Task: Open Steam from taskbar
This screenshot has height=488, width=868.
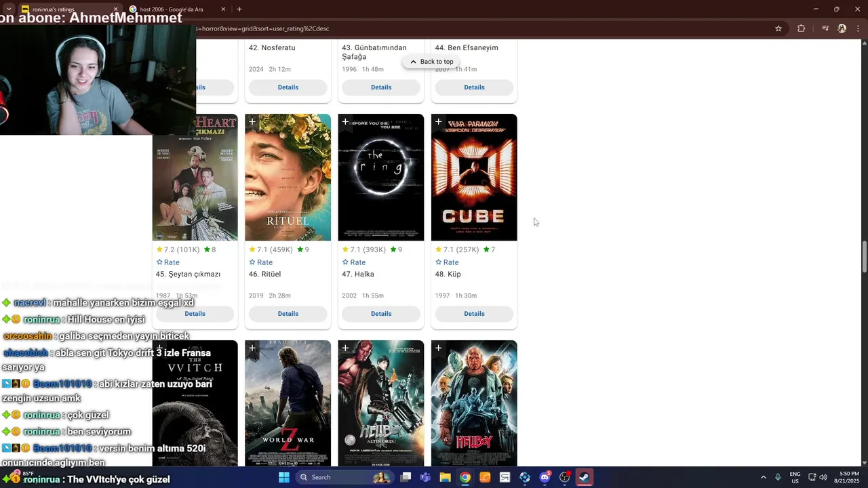Action: 584,477
